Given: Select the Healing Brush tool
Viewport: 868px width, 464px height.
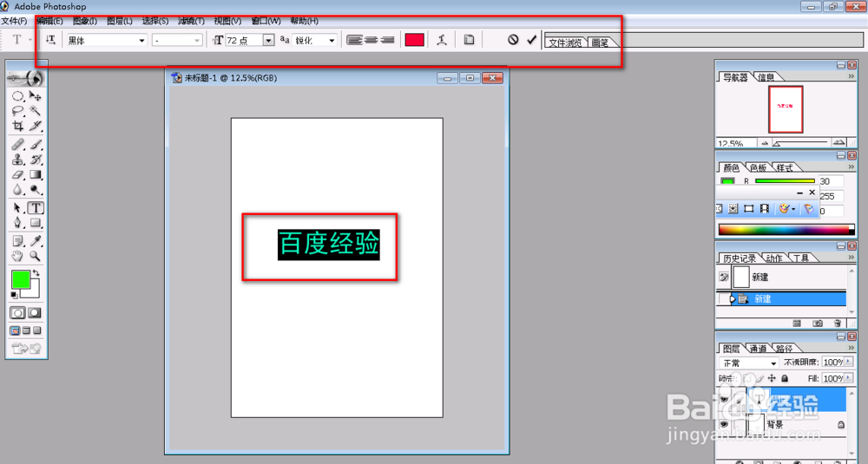Looking at the screenshot, I should [x=17, y=144].
